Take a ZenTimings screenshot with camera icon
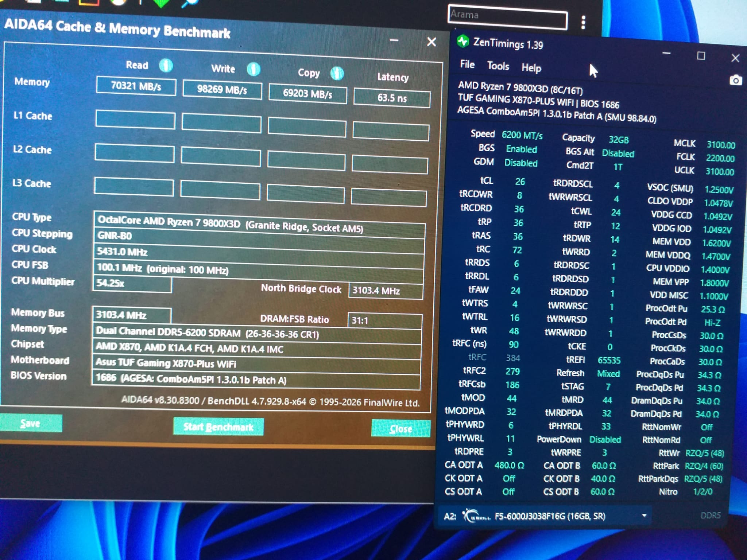The width and height of the screenshot is (747, 560). (x=735, y=80)
